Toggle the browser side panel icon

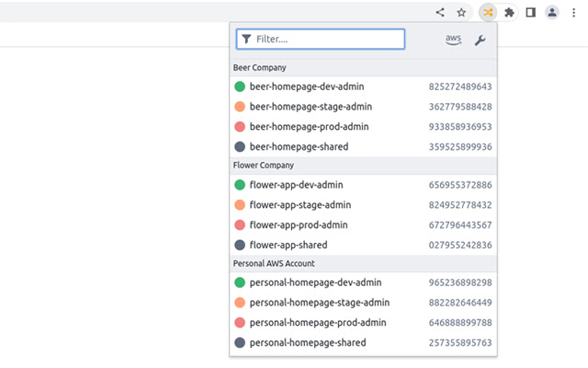[531, 12]
